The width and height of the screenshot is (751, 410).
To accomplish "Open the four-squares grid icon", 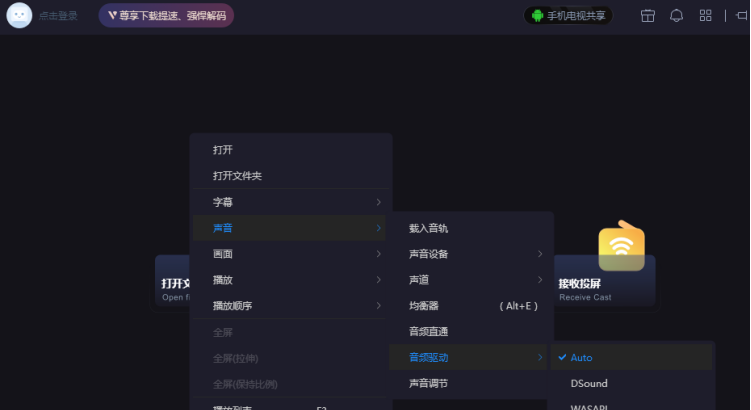I will (x=705, y=16).
